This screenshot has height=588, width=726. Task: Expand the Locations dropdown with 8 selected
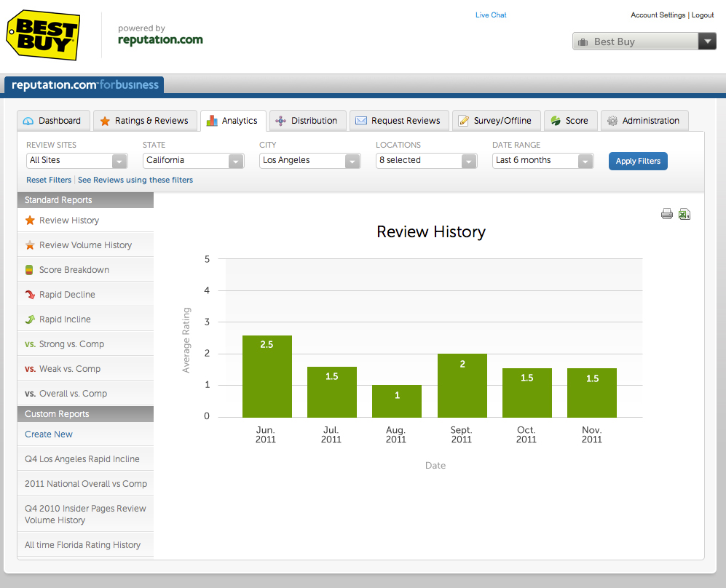[x=427, y=161]
